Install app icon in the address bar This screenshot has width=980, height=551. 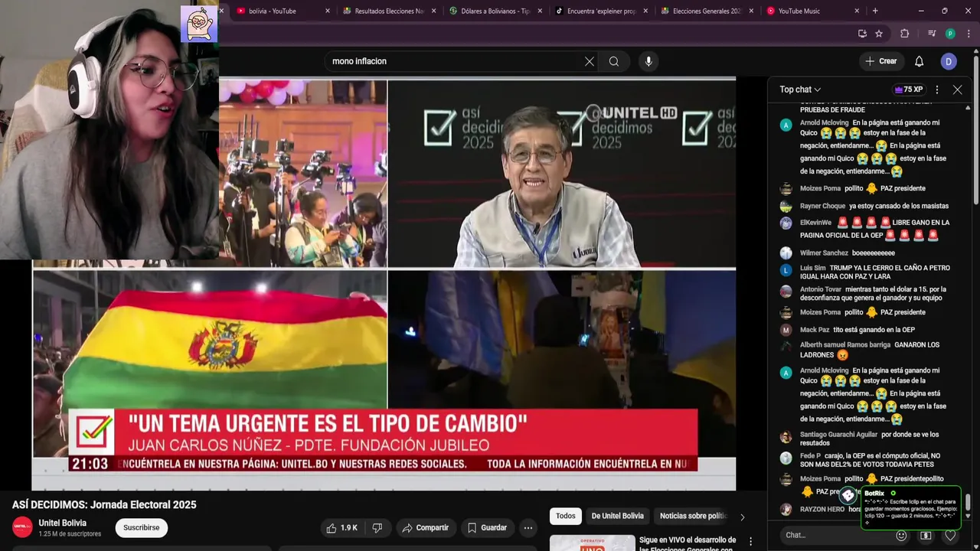pyautogui.click(x=862, y=34)
